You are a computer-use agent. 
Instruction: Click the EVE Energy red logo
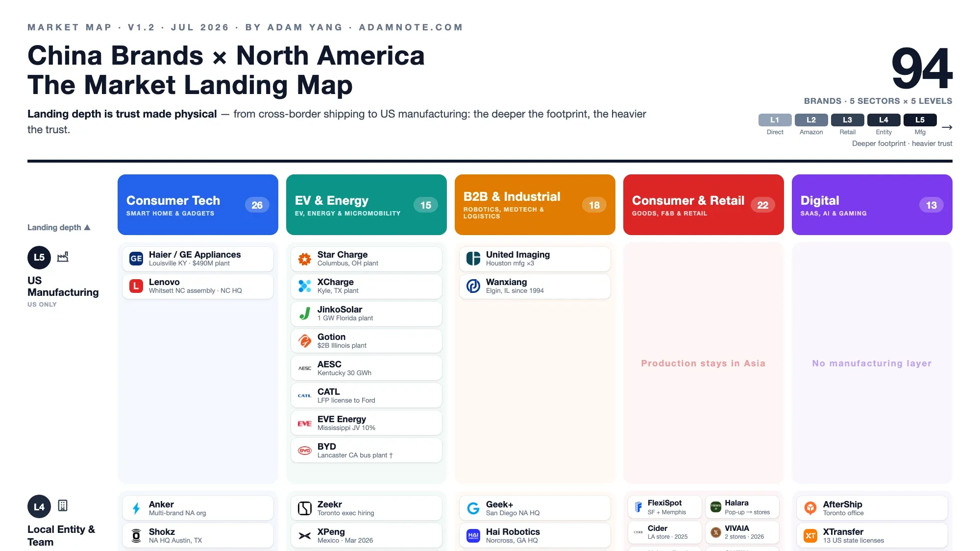305,423
